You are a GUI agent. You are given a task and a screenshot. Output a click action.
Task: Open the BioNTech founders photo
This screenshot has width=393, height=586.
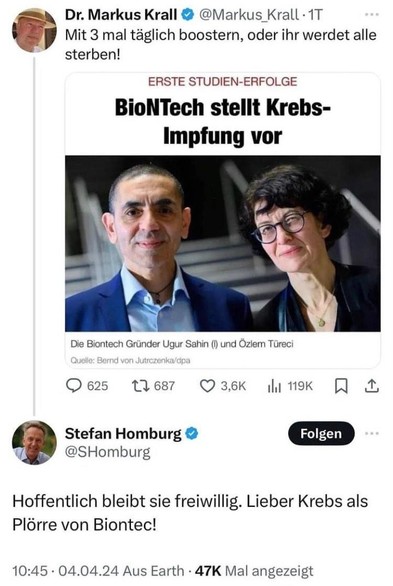[223, 243]
